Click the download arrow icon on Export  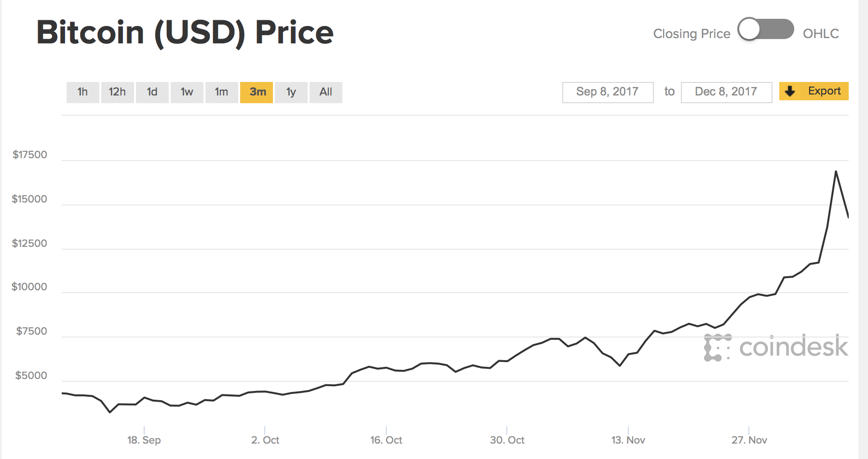tap(790, 91)
